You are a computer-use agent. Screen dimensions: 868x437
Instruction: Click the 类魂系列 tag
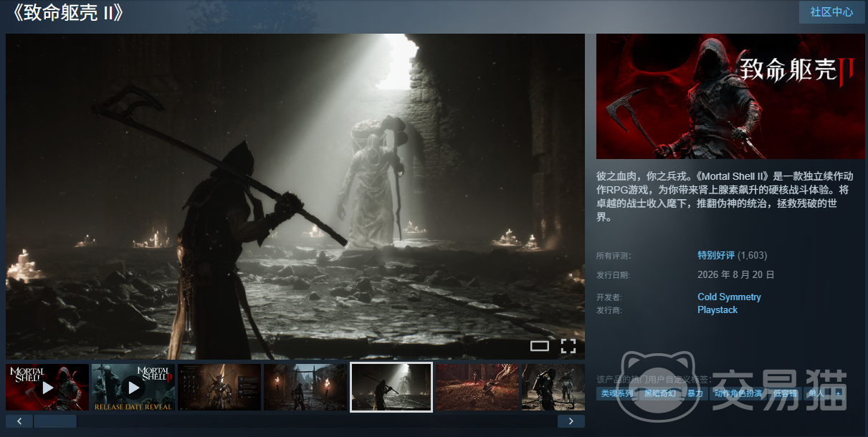coord(617,394)
